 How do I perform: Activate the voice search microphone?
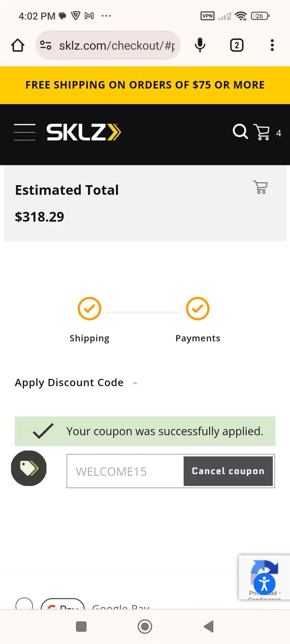coord(200,45)
